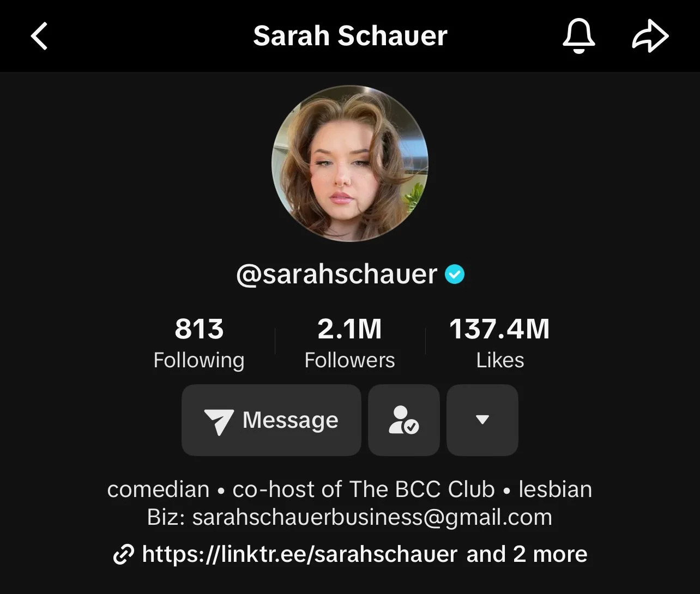Image resolution: width=700 pixels, height=594 pixels.
Task: Toggle following status with the person-check button
Action: coord(404,420)
